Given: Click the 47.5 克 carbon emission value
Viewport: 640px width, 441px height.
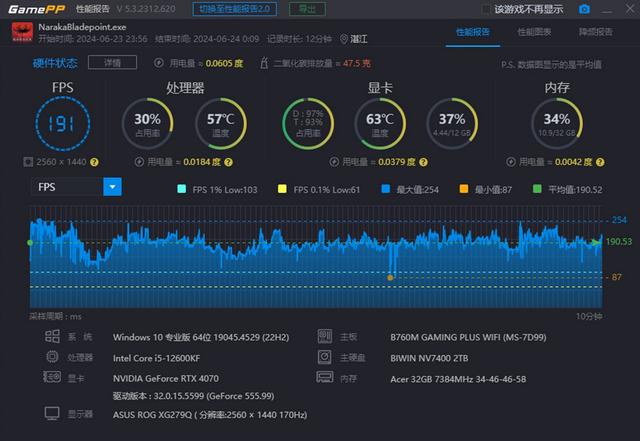Looking at the screenshot, I should coord(357,63).
